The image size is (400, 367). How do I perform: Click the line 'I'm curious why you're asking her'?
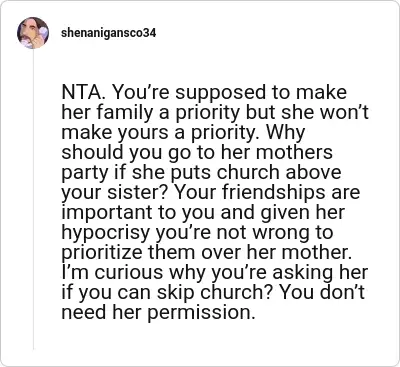click(x=215, y=273)
